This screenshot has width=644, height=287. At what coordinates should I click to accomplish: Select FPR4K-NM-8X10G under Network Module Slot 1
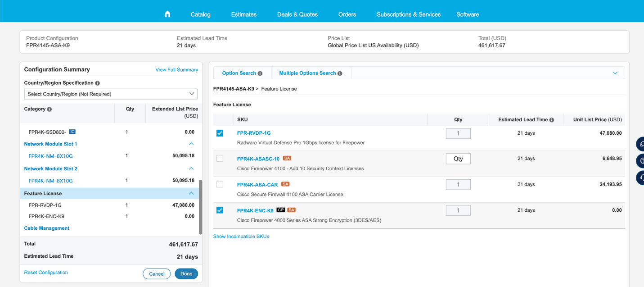pyautogui.click(x=50, y=156)
